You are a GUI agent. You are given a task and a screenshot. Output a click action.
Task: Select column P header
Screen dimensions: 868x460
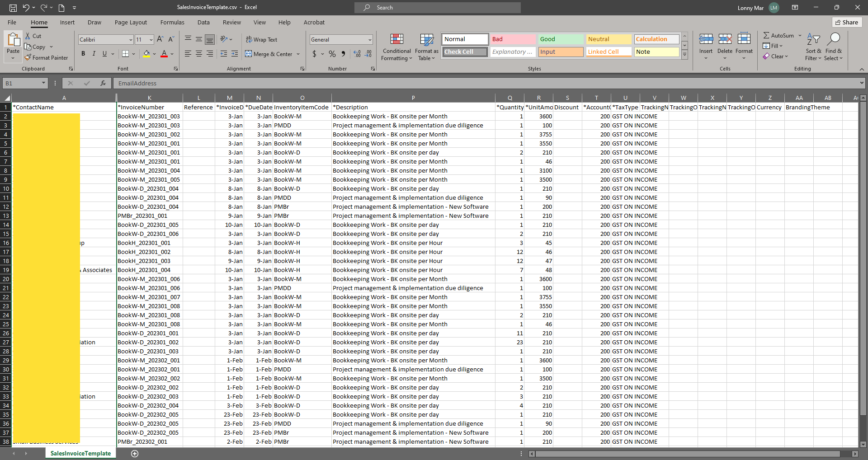click(413, 98)
